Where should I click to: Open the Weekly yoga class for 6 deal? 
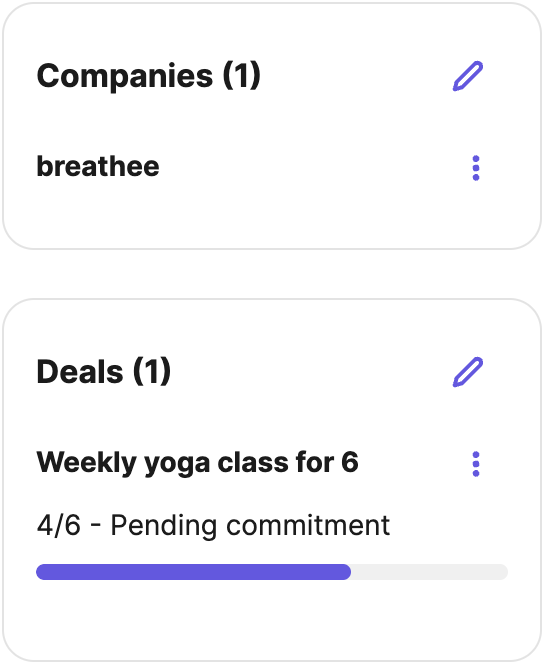click(197, 462)
